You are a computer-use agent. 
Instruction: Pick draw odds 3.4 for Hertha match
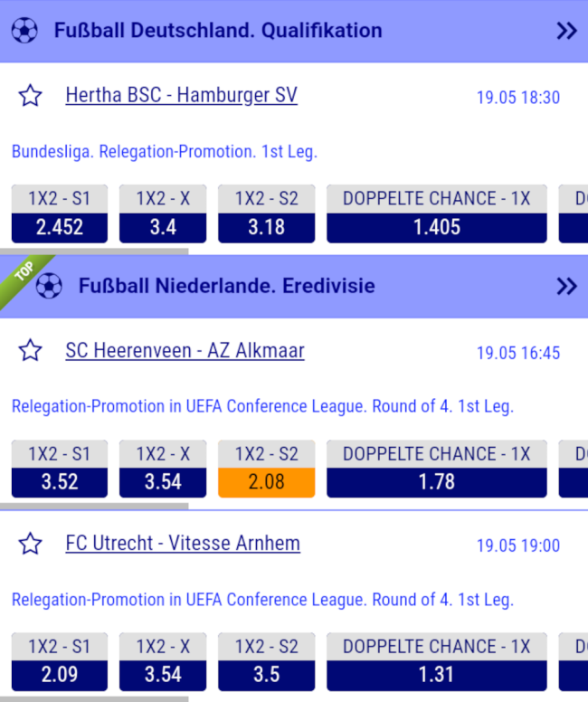coord(163,227)
